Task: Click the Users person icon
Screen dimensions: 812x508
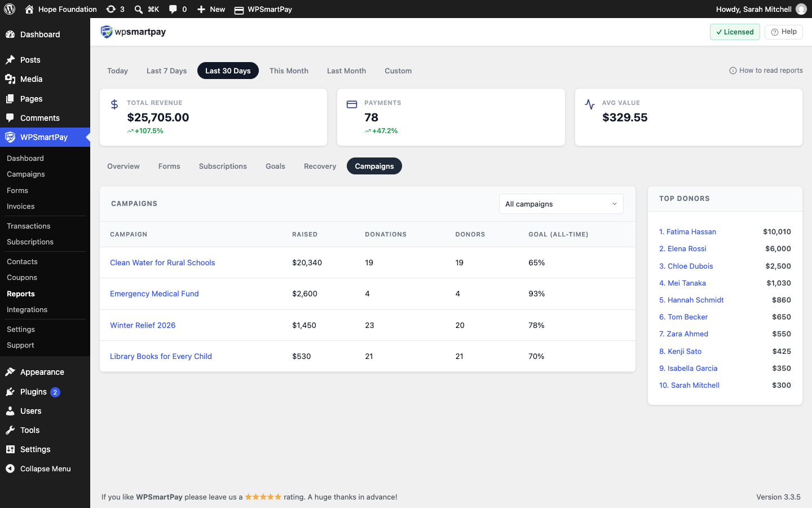Action: [10, 411]
